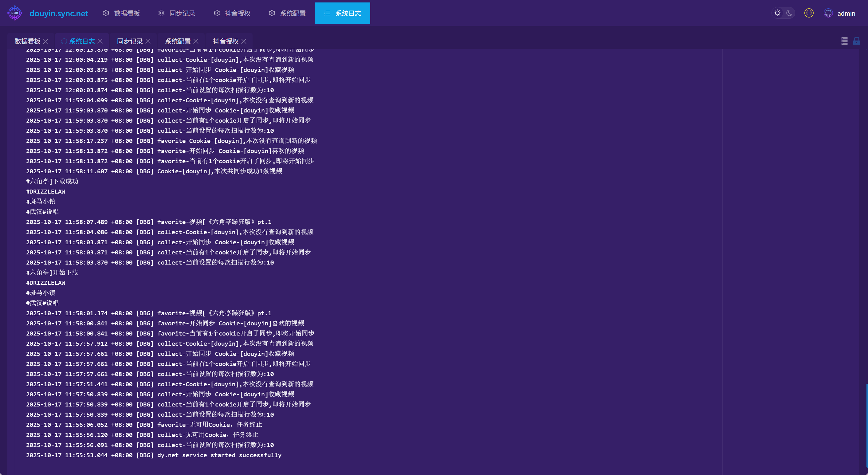Close the 同步记录 page tab

point(148,41)
